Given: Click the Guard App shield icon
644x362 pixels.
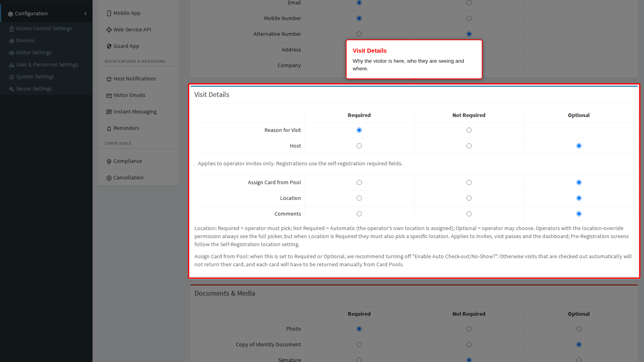Looking at the screenshot, I should coord(109,46).
